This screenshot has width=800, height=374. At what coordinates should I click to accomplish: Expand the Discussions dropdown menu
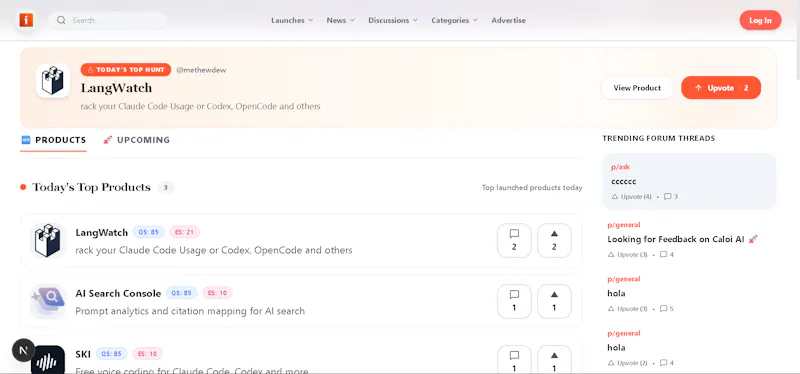coord(393,20)
